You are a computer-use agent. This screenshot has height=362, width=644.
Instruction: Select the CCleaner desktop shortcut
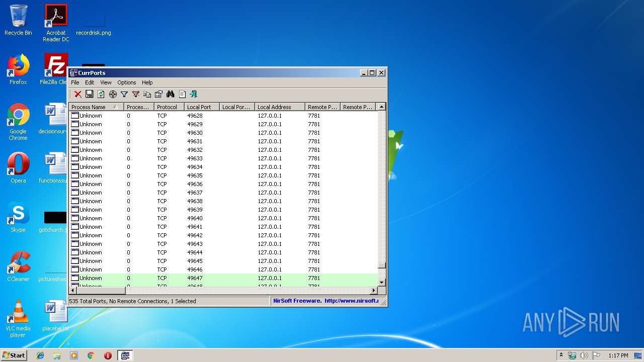[18, 266]
